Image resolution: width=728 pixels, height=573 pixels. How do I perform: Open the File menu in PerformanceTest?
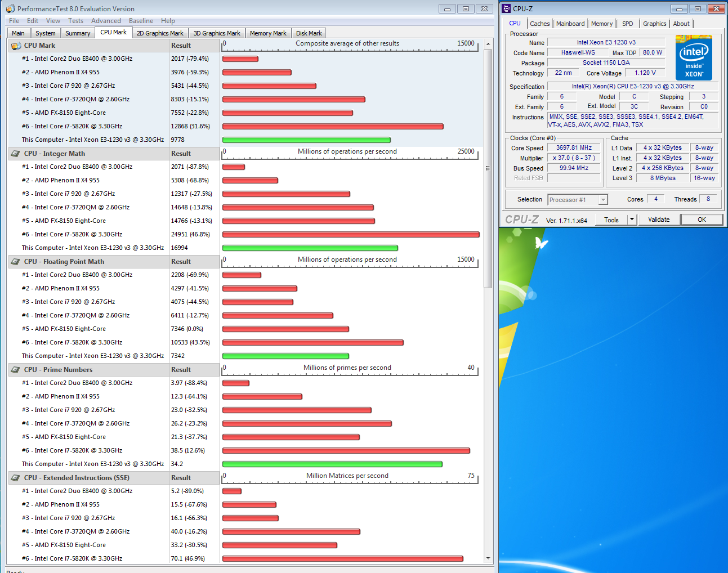click(x=14, y=21)
